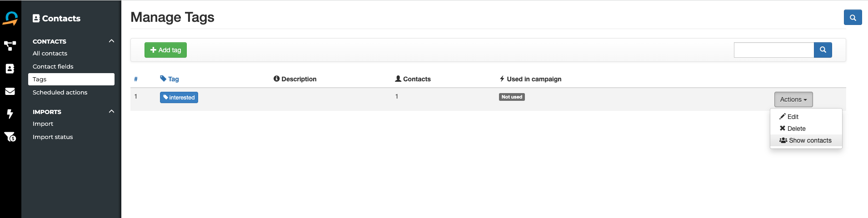
Task: Click the search button beside the tag filter field
Action: tap(823, 50)
